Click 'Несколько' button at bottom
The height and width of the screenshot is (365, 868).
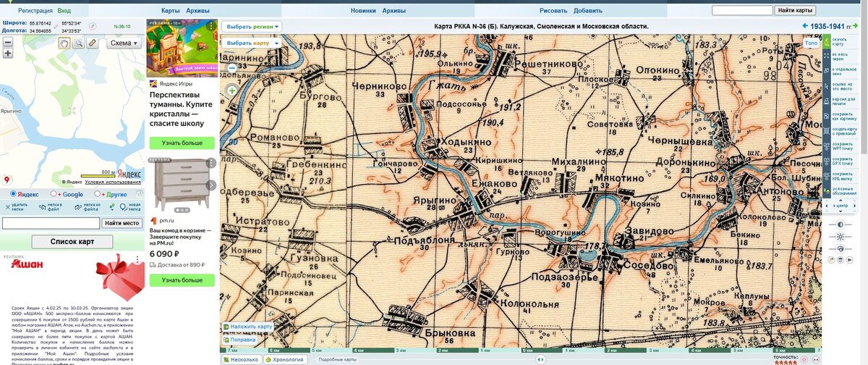(241, 359)
